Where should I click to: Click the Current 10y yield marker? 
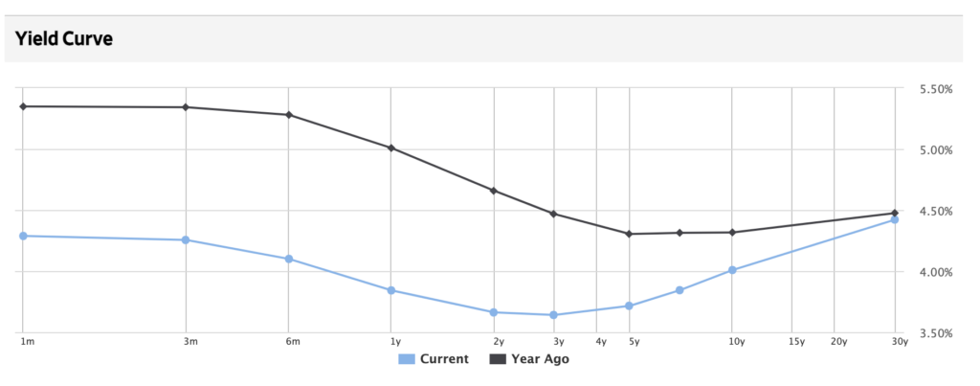tap(732, 270)
